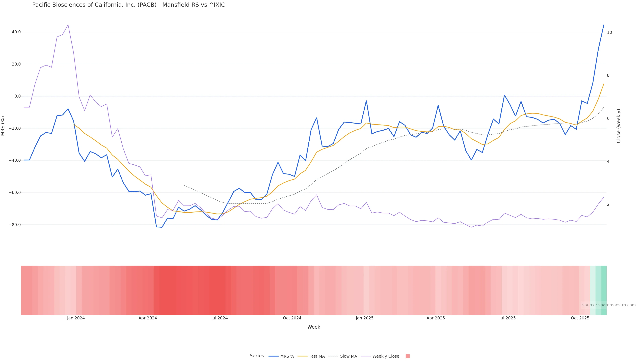
Task: Click the 'MRS (%)' left axis title
Action: click(3, 126)
